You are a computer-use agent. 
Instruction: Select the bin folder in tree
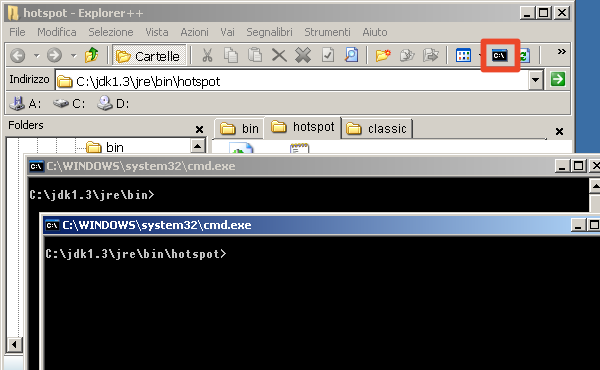pos(104,147)
